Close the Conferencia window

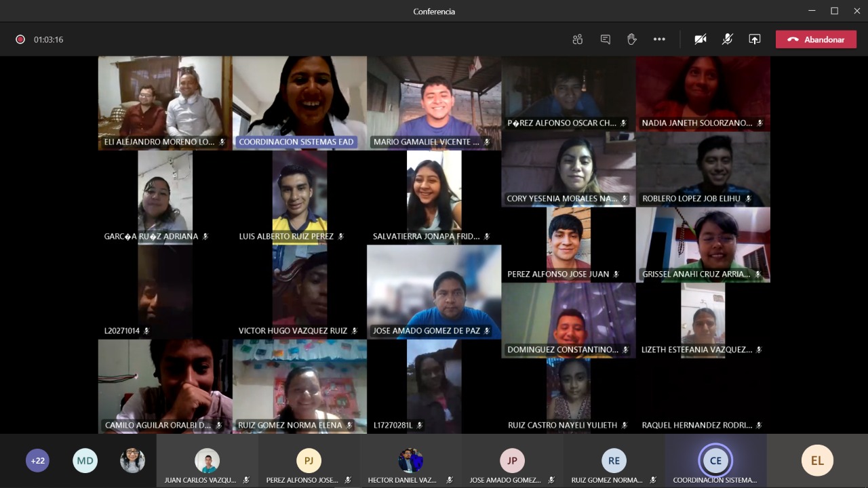pos(856,11)
